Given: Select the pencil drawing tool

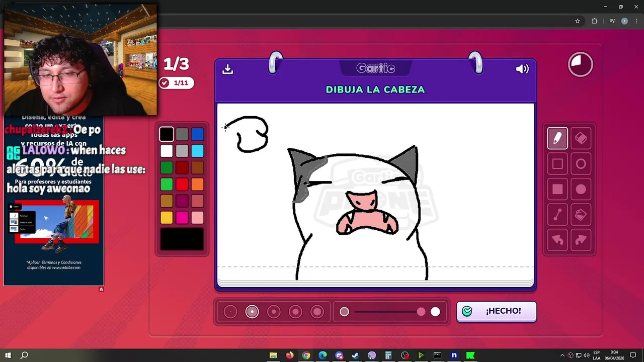Looking at the screenshot, I should coord(557,138).
